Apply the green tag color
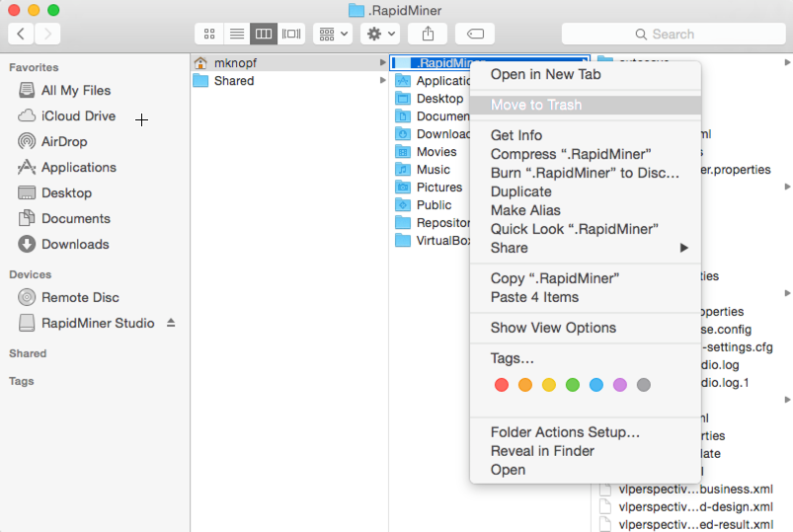Screen dimensions: 793x532 [572, 385]
